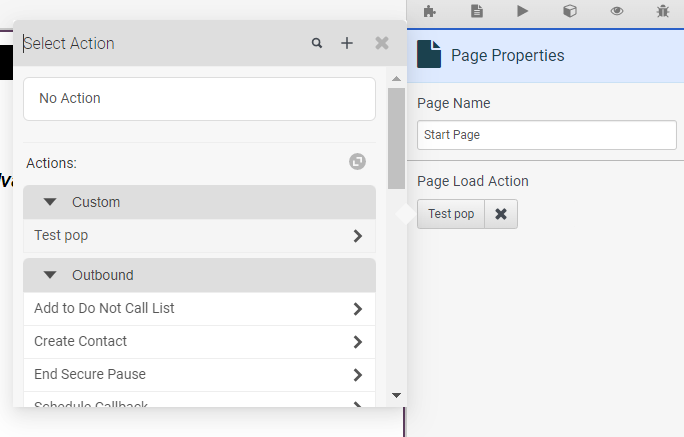
Task: Open the cube tab icon
Action: point(569,12)
